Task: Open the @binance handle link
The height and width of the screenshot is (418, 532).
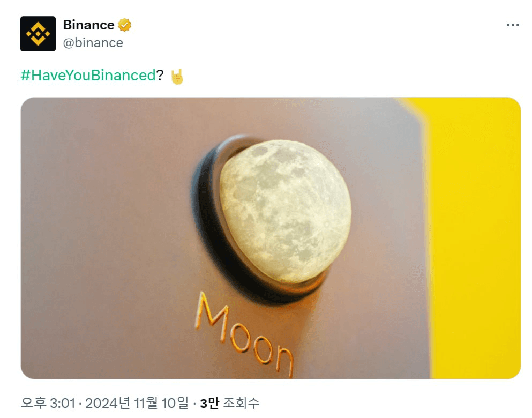Action: click(93, 43)
